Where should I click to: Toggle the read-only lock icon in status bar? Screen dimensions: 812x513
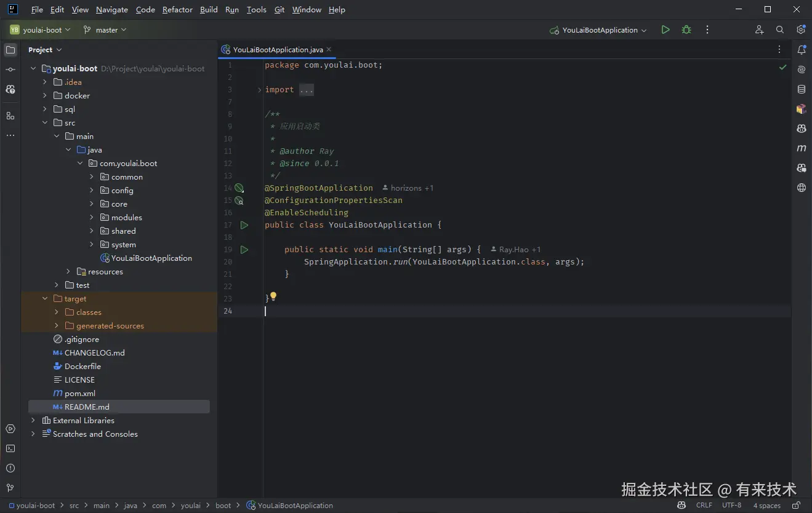(x=796, y=505)
